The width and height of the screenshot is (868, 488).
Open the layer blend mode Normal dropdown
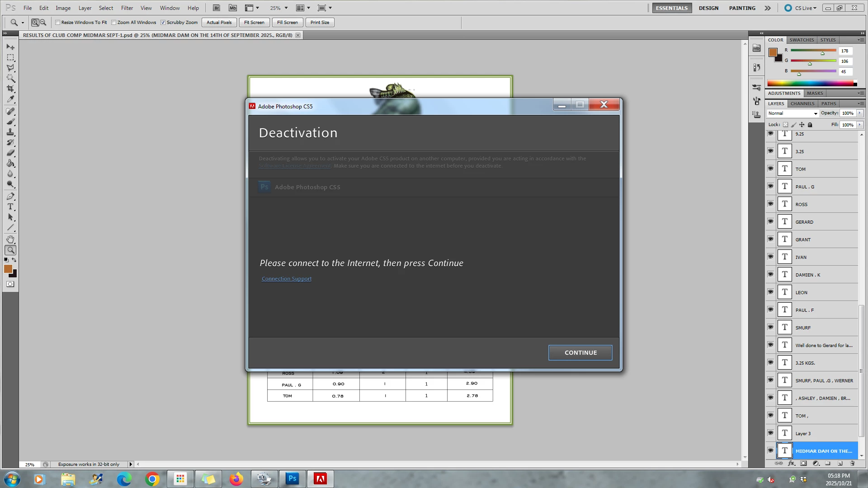(793, 113)
